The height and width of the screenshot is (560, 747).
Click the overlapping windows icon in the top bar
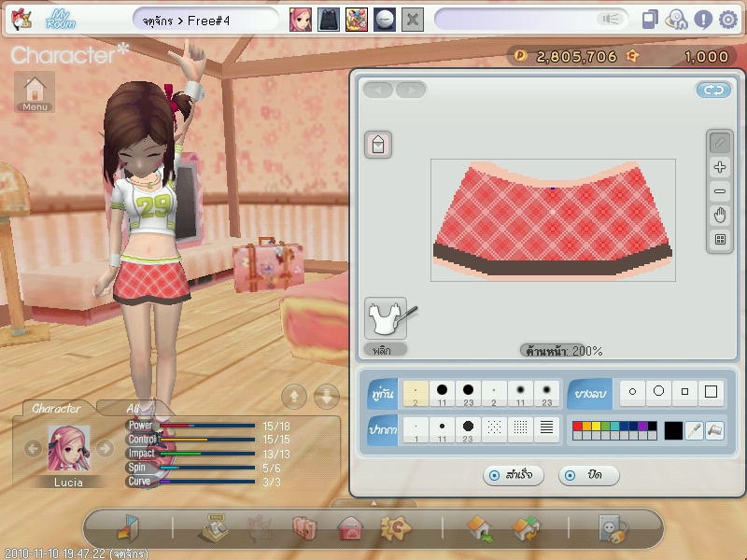click(x=650, y=20)
